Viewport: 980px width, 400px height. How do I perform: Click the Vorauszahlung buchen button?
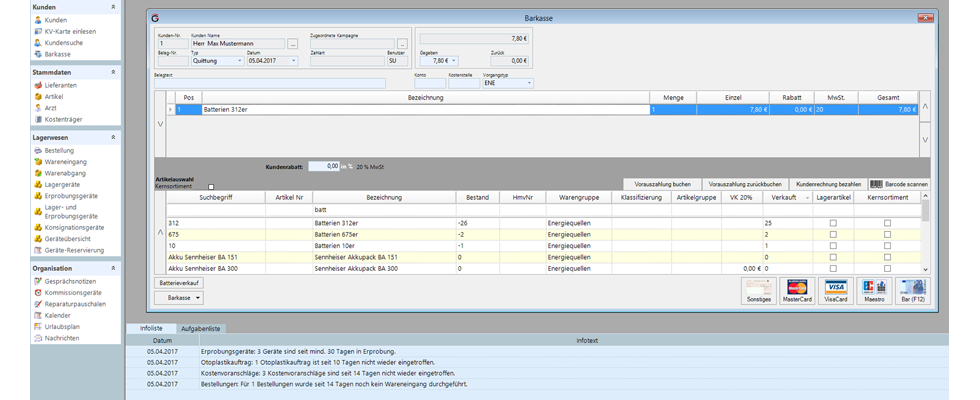662,184
